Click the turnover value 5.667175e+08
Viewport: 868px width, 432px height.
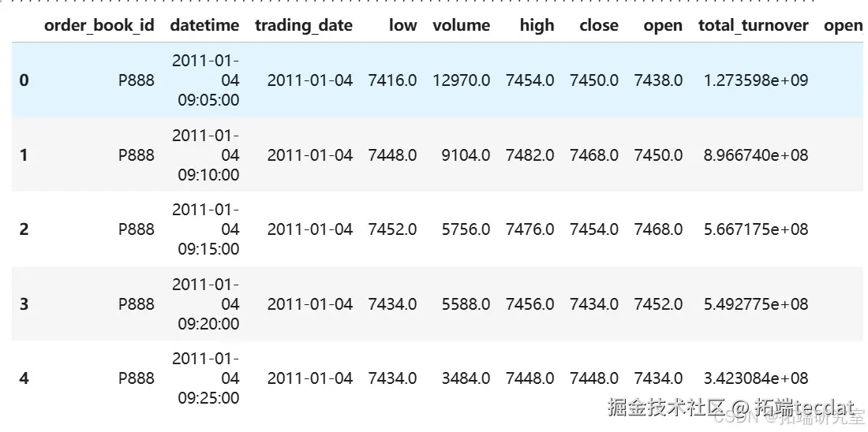(x=756, y=229)
